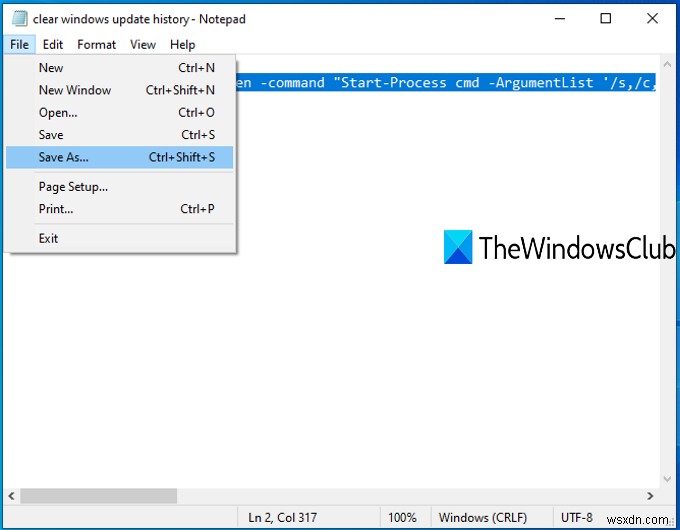
Task: Minimize the Notepad window
Action: (560, 19)
